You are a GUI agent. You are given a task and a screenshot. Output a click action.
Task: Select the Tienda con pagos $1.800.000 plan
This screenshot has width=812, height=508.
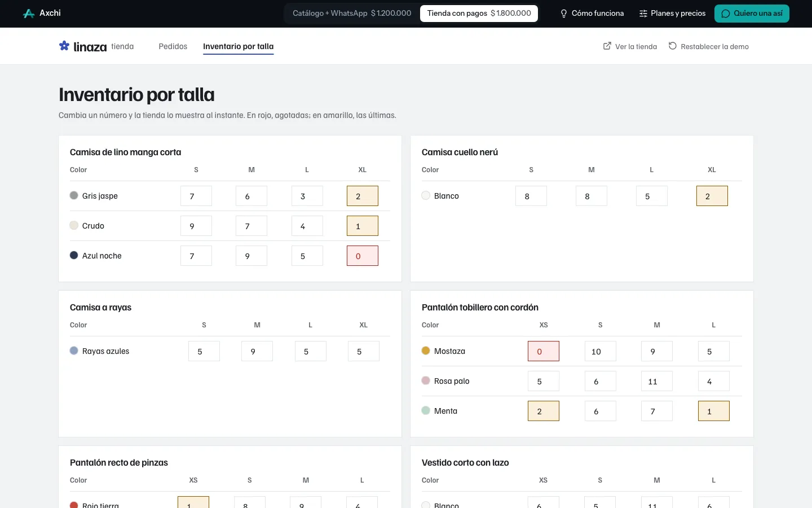[479, 14]
